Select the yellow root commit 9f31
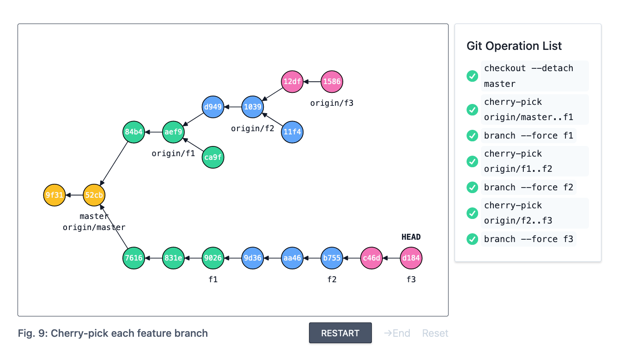Image resolution: width=619 pixels, height=364 pixels. tap(55, 195)
